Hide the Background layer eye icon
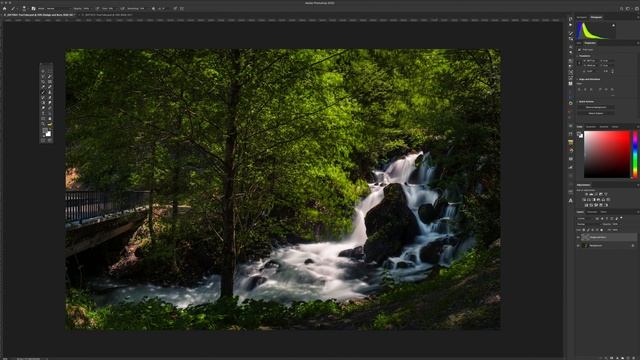The height and width of the screenshot is (360, 640). coord(578,246)
